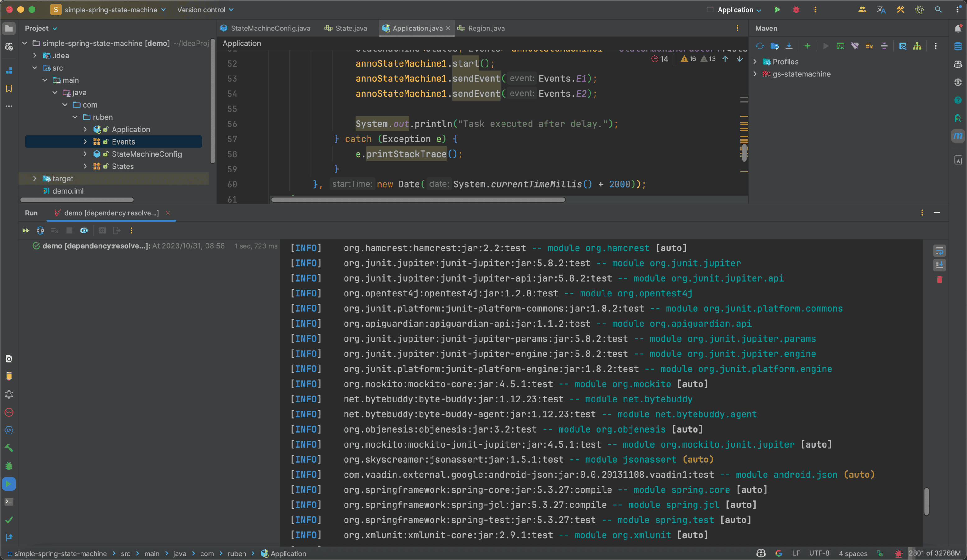Switch to the StateMachineConfig.java tab
The height and width of the screenshot is (560, 967).
[x=270, y=28]
